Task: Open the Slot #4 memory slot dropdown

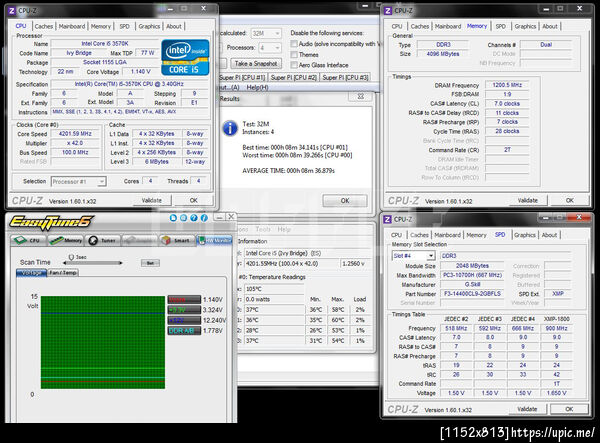Action: [413, 256]
